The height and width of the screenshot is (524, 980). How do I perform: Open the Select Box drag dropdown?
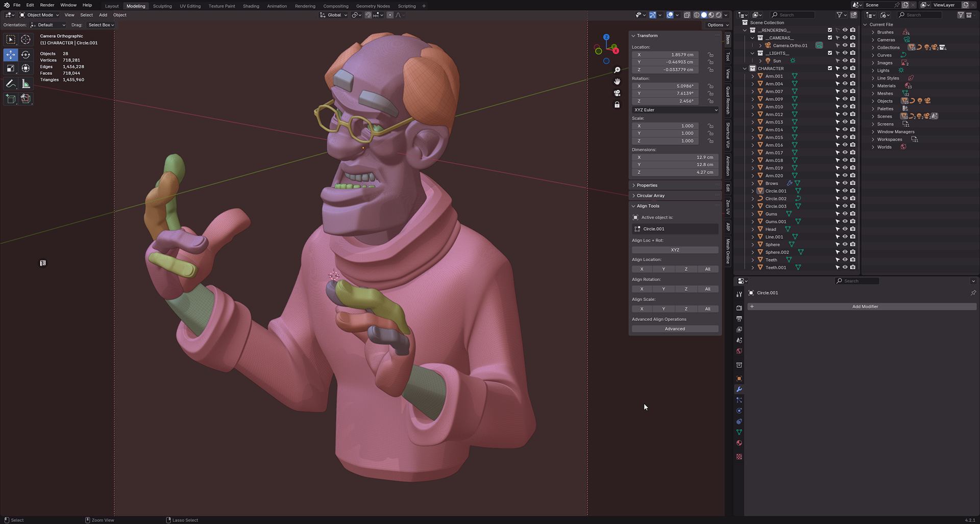click(101, 25)
